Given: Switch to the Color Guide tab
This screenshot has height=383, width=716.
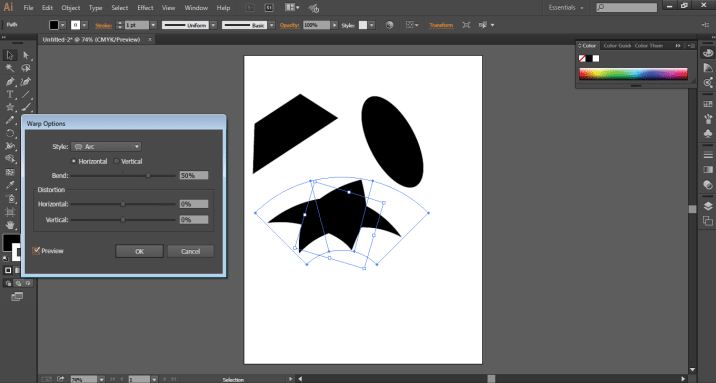Looking at the screenshot, I should (x=617, y=46).
